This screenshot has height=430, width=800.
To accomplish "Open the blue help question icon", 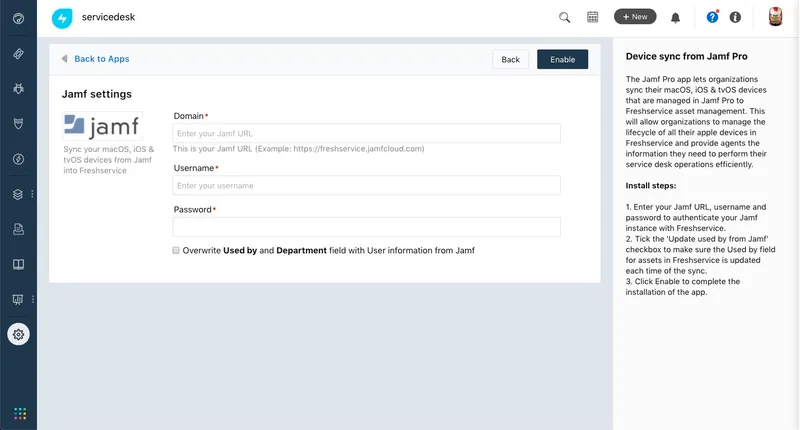I will point(712,17).
